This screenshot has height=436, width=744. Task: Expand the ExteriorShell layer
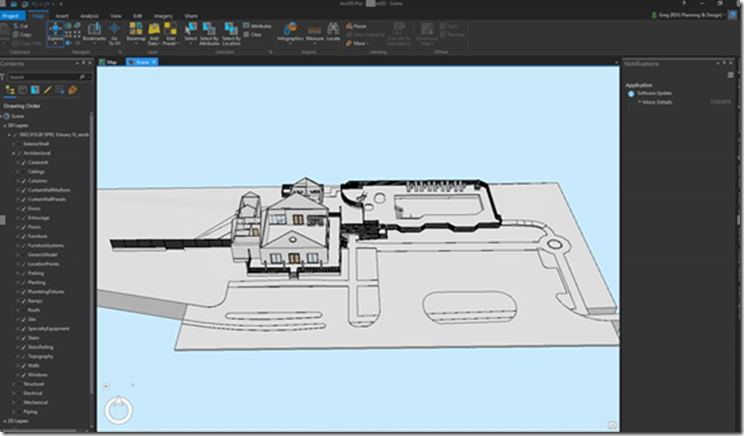(x=13, y=144)
